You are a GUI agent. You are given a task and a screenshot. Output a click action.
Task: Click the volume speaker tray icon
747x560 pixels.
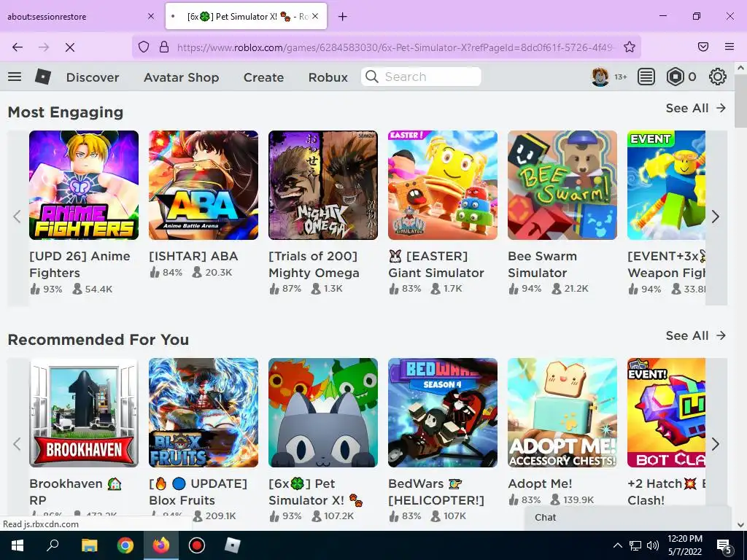coord(653,545)
